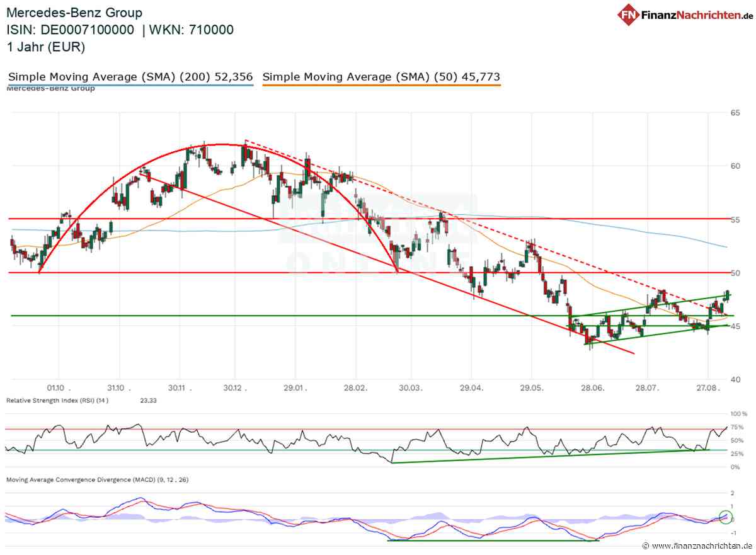Click the 50 price axis label
756x555 pixels.
tap(736, 273)
